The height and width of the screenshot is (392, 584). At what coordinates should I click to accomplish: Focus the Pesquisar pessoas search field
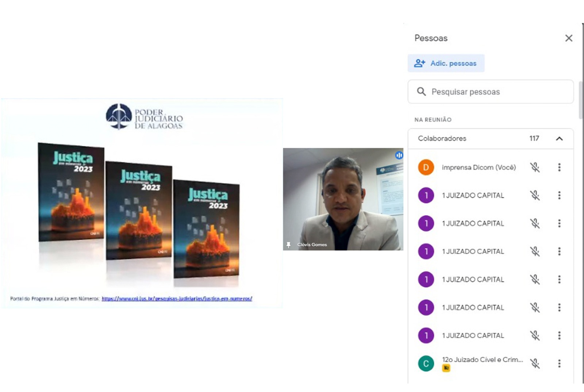click(491, 92)
